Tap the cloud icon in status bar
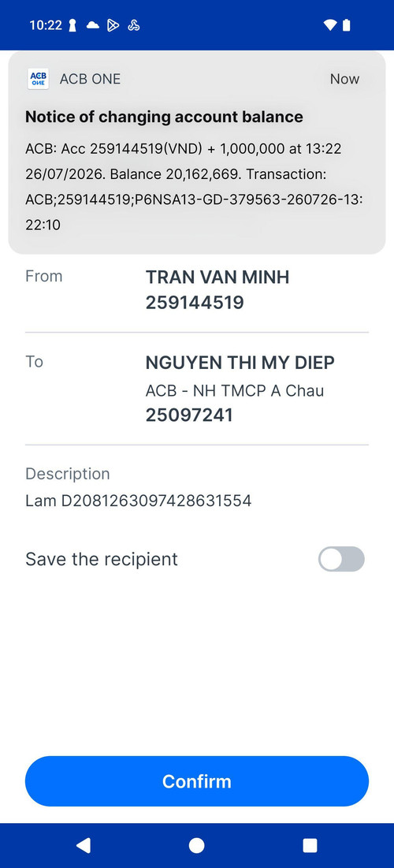Viewport: 394px width, 868px height. [93, 25]
